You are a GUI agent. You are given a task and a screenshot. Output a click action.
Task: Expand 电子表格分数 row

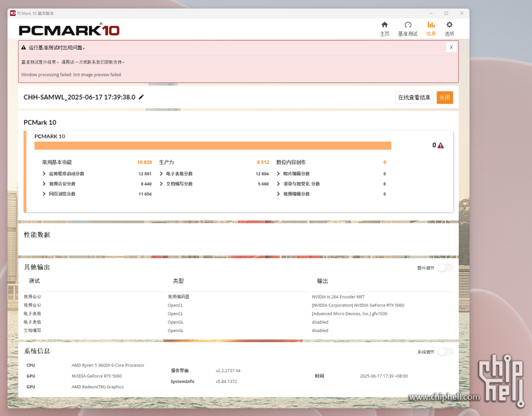click(161, 174)
